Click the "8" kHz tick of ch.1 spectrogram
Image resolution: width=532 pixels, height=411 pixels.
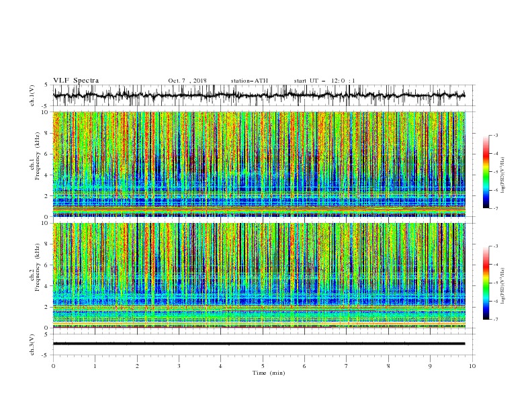tap(47, 133)
